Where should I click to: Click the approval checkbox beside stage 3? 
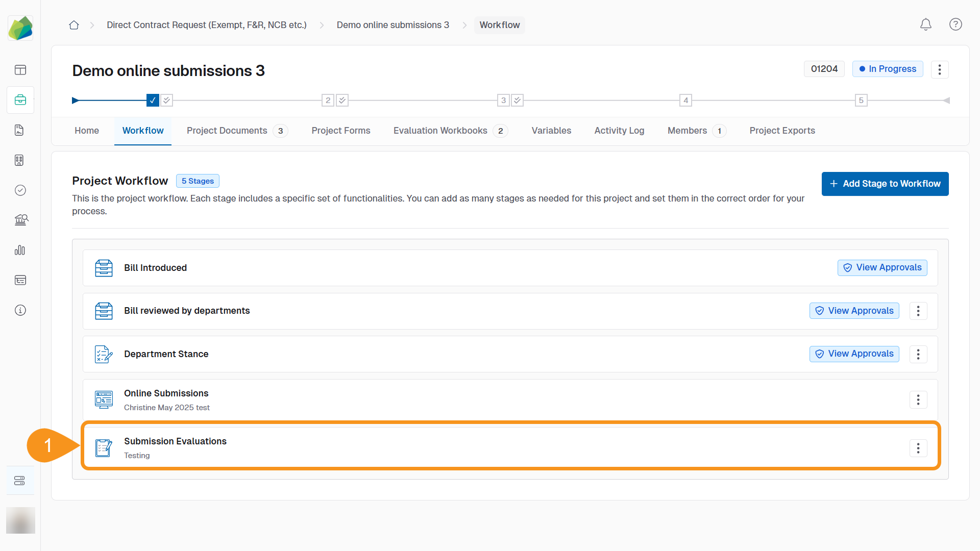pyautogui.click(x=518, y=101)
